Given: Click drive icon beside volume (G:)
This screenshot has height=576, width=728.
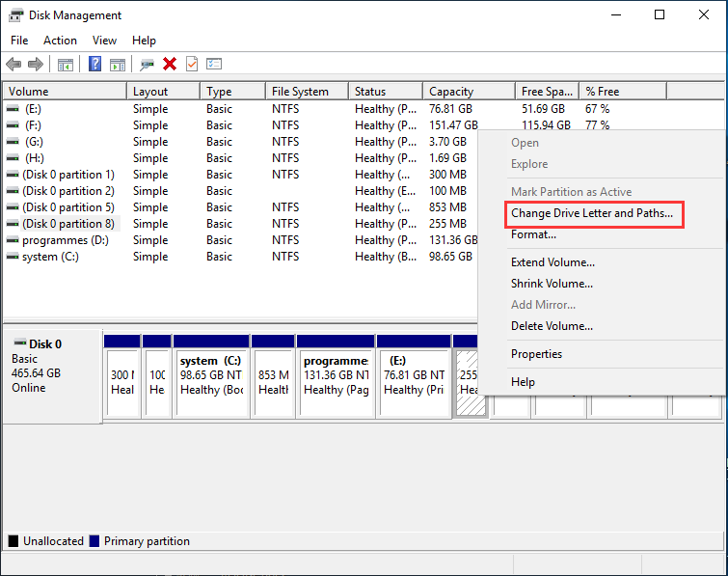Looking at the screenshot, I should click(13, 141).
